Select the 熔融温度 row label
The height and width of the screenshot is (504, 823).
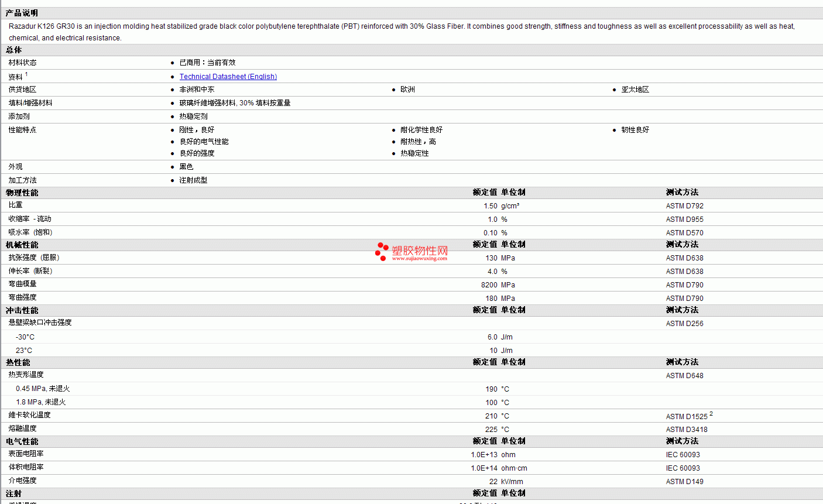22,428
